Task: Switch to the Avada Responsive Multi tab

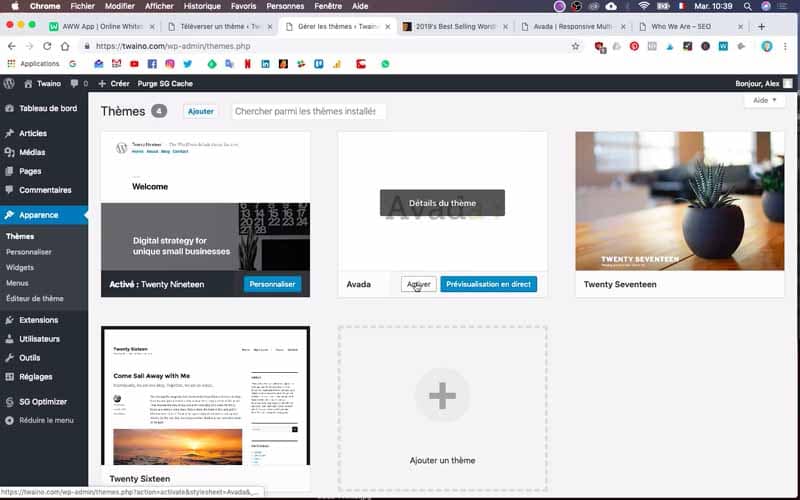Action: click(x=572, y=27)
